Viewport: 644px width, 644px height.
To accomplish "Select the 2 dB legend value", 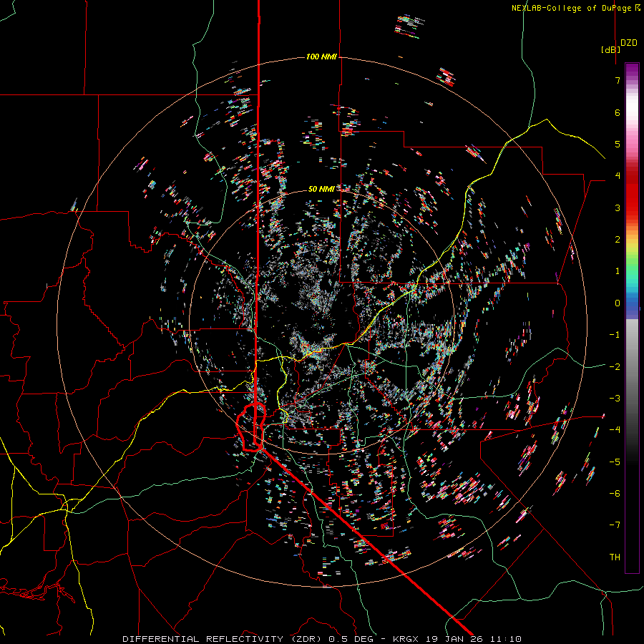I will (x=618, y=240).
